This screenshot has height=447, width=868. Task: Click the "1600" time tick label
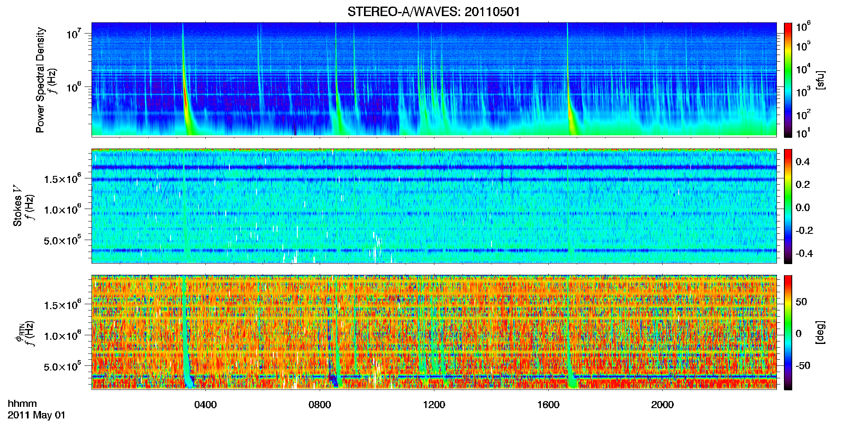point(548,404)
